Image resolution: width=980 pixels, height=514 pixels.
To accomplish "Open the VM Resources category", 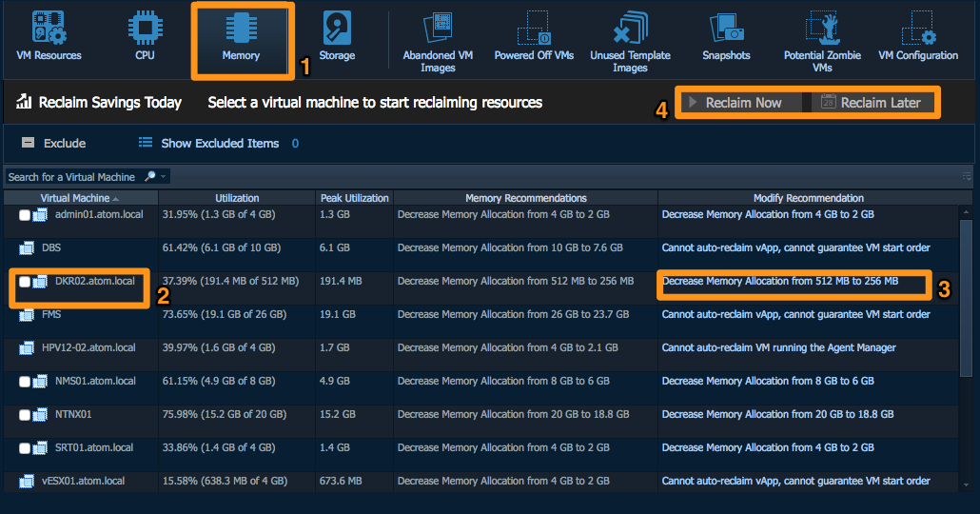I will [x=49, y=36].
